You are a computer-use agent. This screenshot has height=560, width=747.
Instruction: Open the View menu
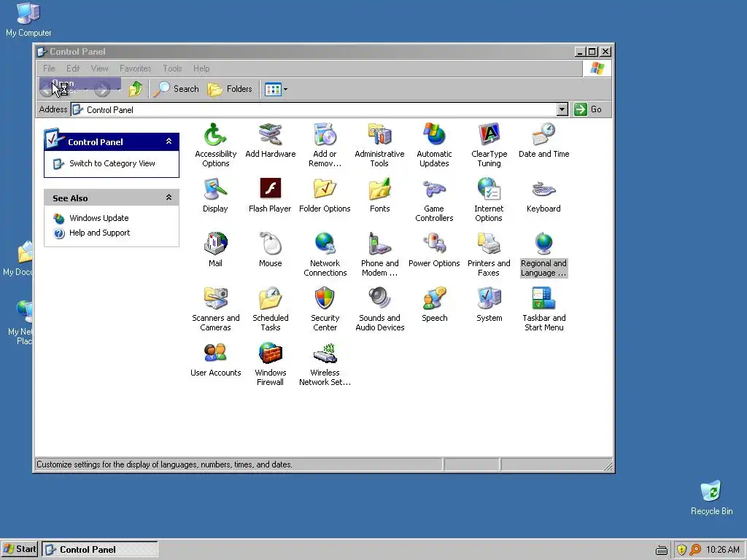99,69
